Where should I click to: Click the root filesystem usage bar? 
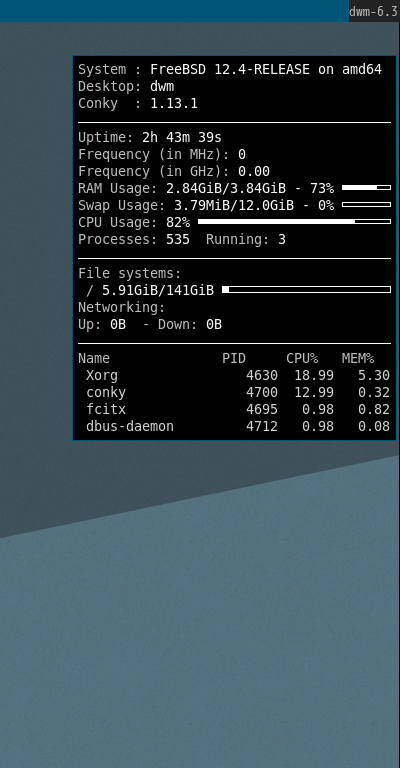tap(306, 290)
